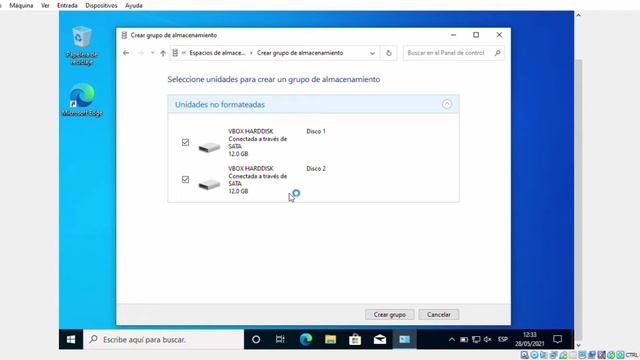Click the first VirtualBox status bar disk icon

524,355
